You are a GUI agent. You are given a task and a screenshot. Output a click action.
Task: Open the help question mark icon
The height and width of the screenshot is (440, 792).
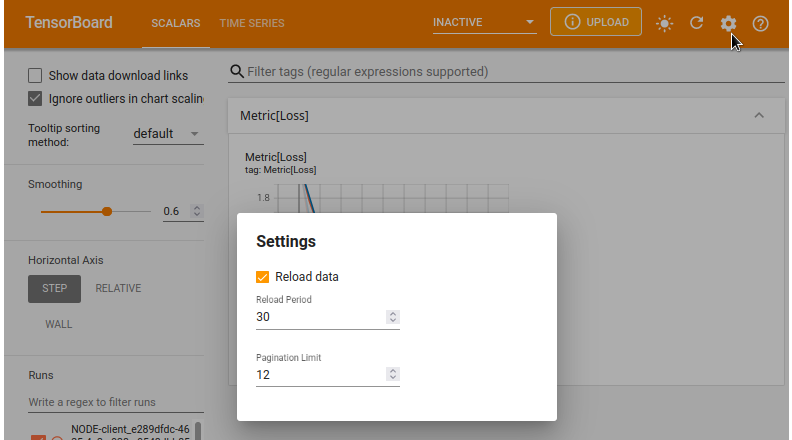(760, 23)
